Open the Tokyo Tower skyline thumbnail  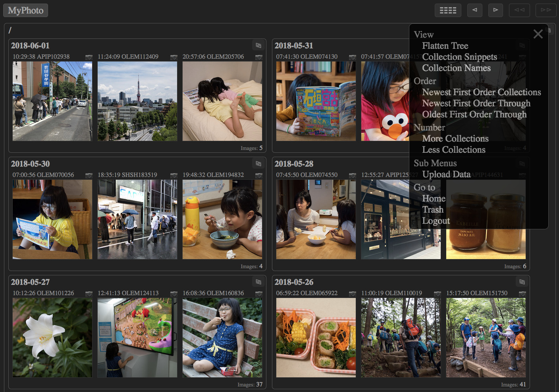tap(137, 101)
